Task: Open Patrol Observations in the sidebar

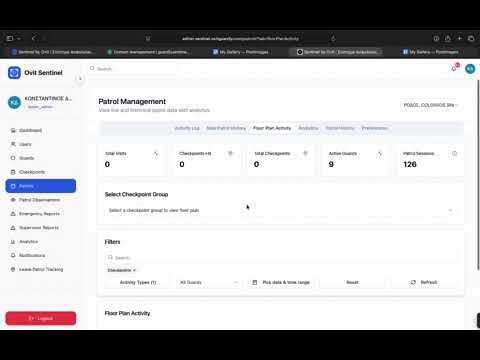Action: [35, 200]
